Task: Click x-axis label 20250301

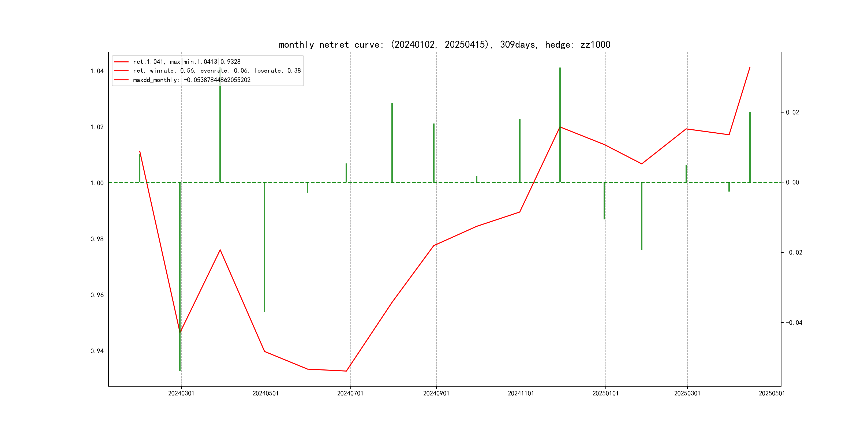Action: [x=687, y=394]
